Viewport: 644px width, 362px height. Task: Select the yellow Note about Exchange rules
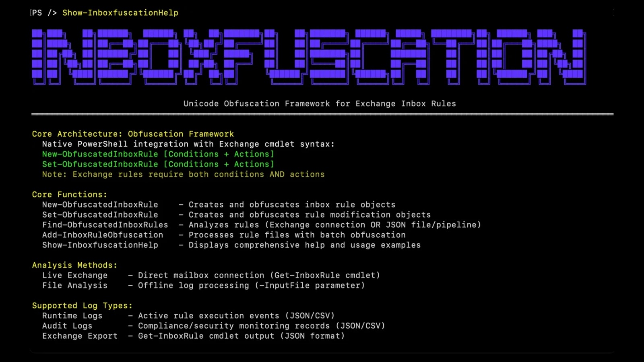click(x=183, y=174)
